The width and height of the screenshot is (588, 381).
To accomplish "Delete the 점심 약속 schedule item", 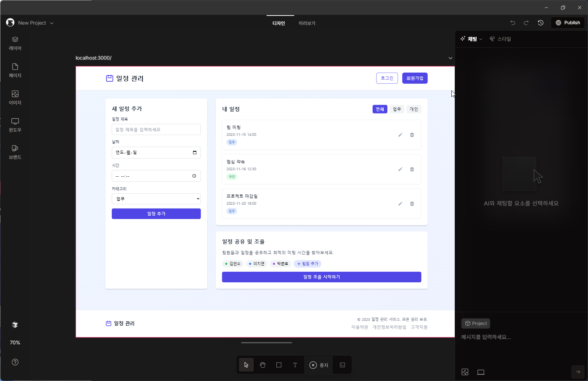I will pos(412,170).
